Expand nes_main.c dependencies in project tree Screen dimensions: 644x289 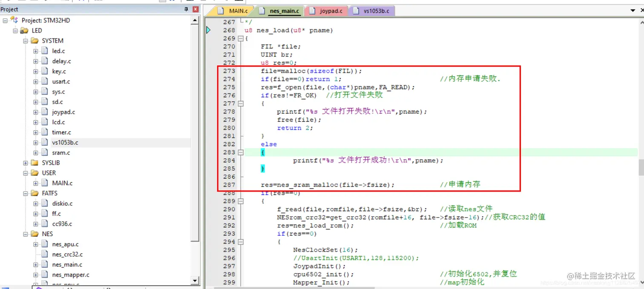36,264
